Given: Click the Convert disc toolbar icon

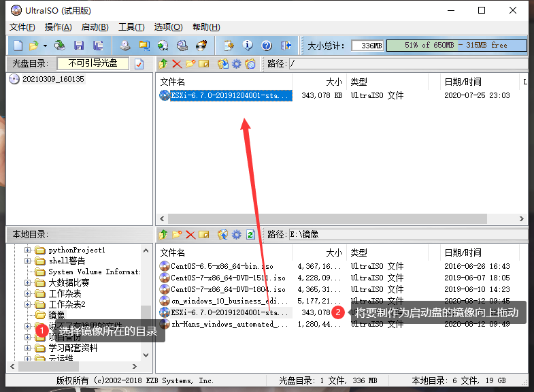Looking at the screenshot, I should 163,46.
